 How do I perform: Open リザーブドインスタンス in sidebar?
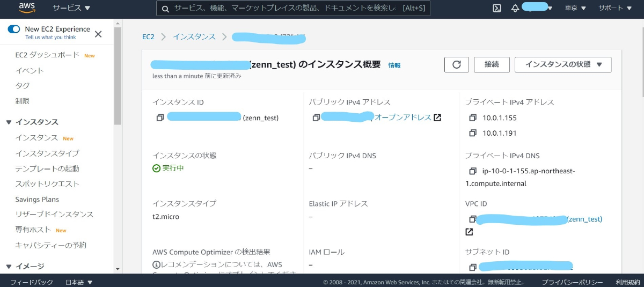pos(54,214)
